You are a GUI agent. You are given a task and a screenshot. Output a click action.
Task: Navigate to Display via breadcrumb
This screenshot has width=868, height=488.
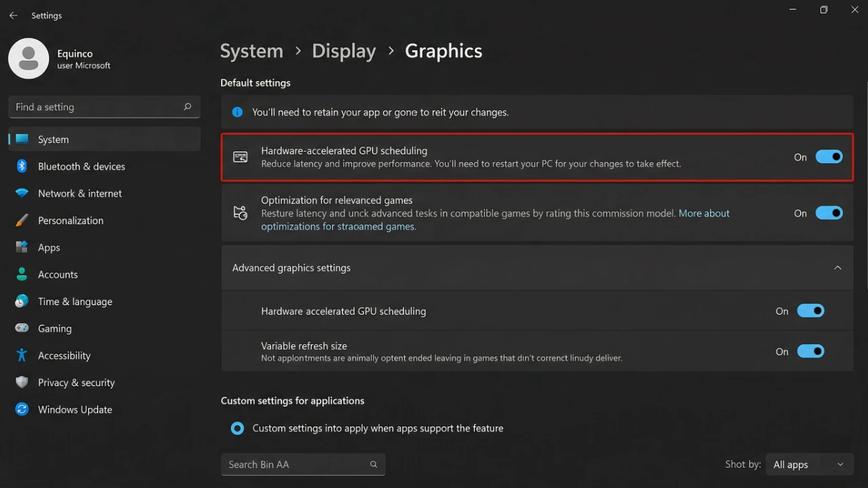click(344, 50)
